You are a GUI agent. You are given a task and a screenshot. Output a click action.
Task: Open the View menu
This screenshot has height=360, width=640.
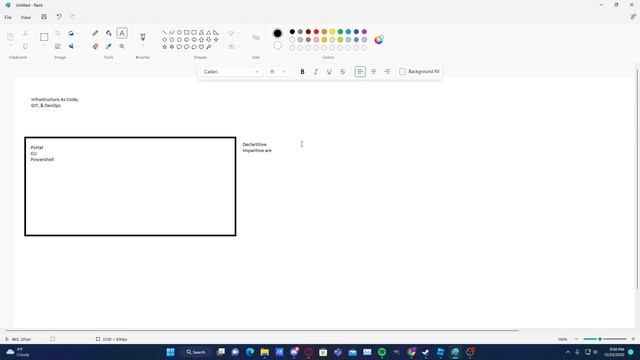[26, 17]
